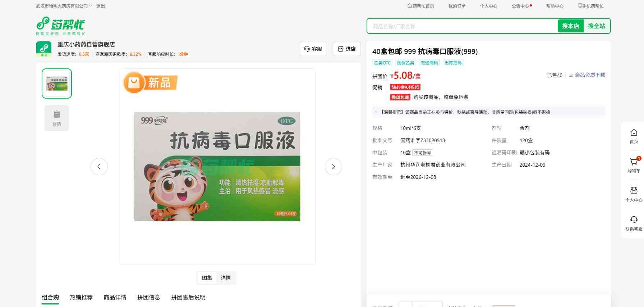
Task: Click 商品资质下载 download link
Action: point(587,75)
